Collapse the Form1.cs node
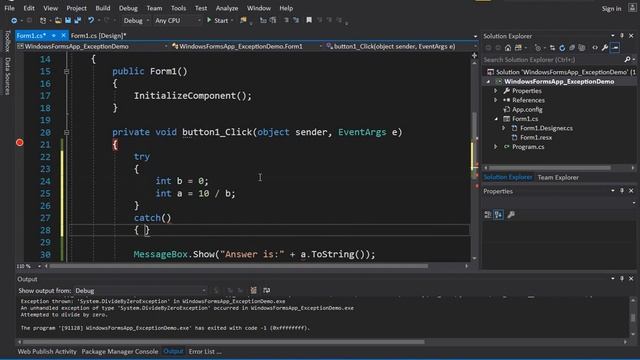Image resolution: width=640 pixels, height=360 pixels. click(496, 119)
